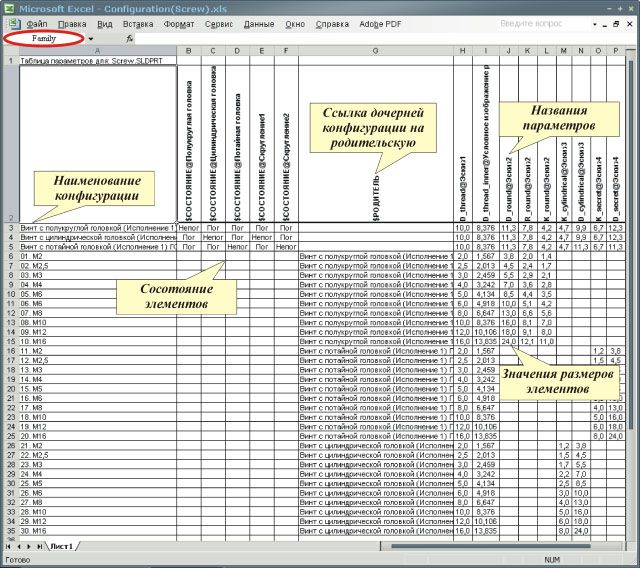Select column A header
Viewport: 640px width, 568px height.
[x=97, y=51]
